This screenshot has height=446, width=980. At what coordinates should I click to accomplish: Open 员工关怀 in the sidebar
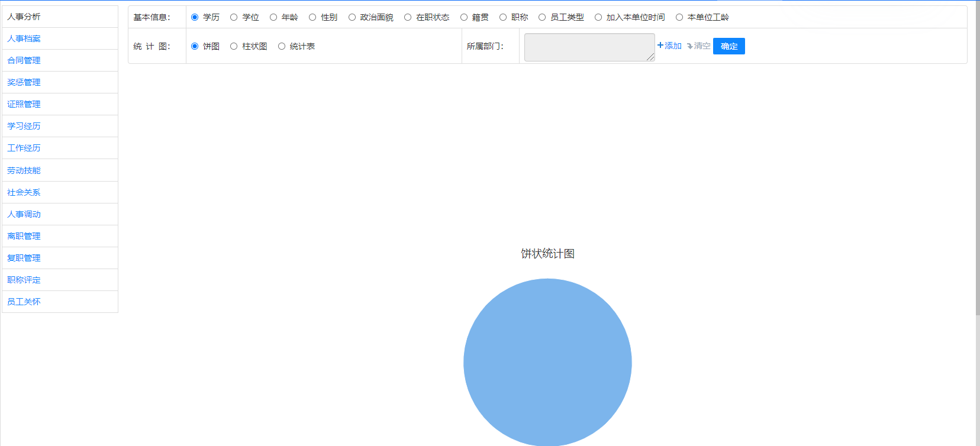tap(24, 302)
